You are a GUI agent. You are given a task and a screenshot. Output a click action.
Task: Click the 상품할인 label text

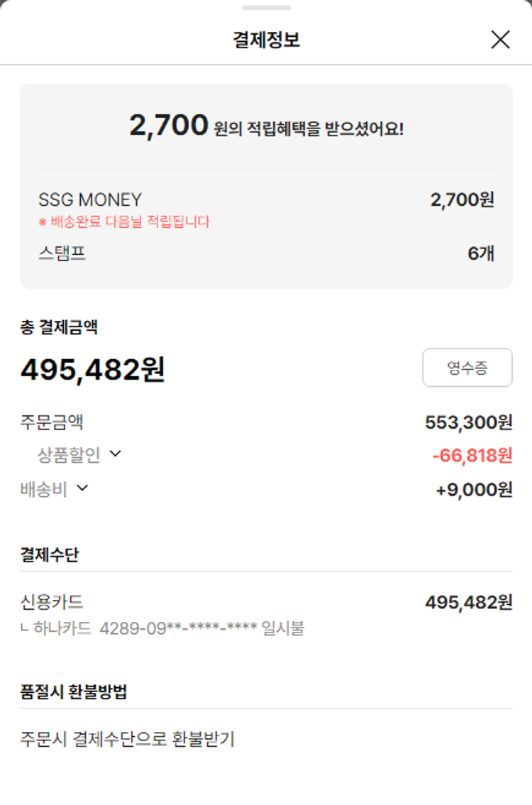[x=69, y=454]
